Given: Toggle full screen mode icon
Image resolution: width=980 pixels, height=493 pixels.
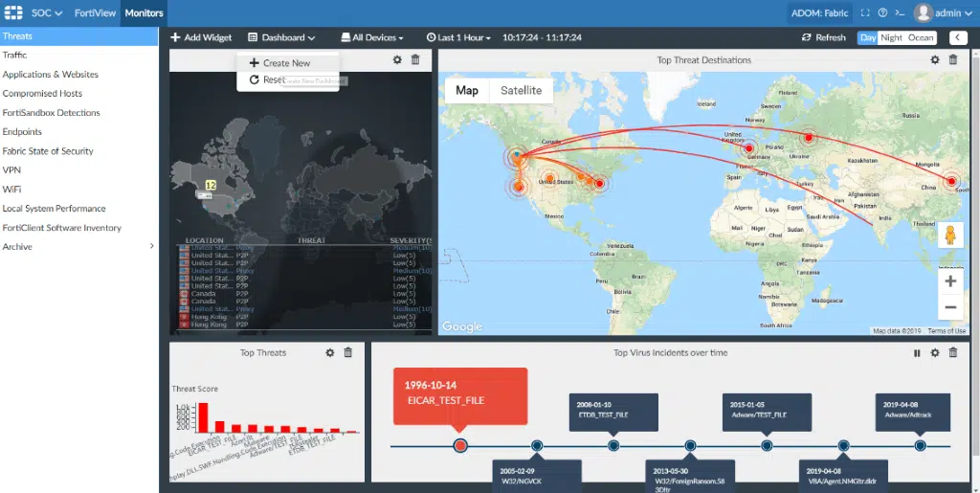Looking at the screenshot, I should [x=865, y=12].
